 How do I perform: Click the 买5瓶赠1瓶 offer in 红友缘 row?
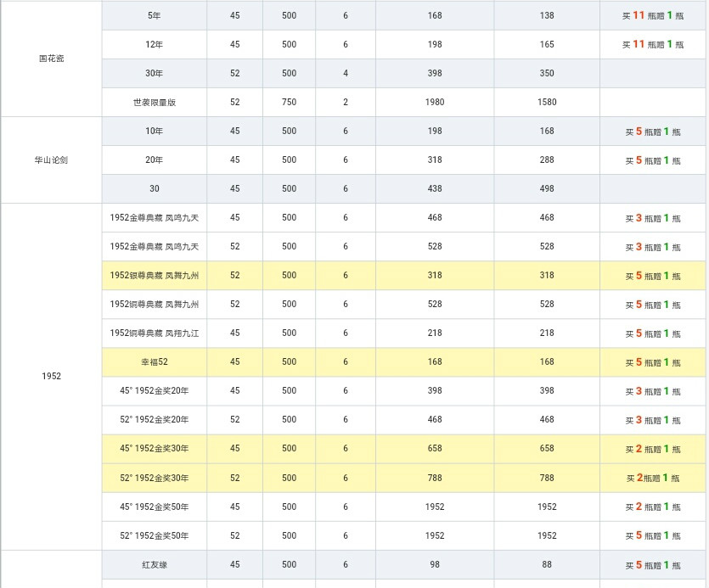(x=652, y=565)
